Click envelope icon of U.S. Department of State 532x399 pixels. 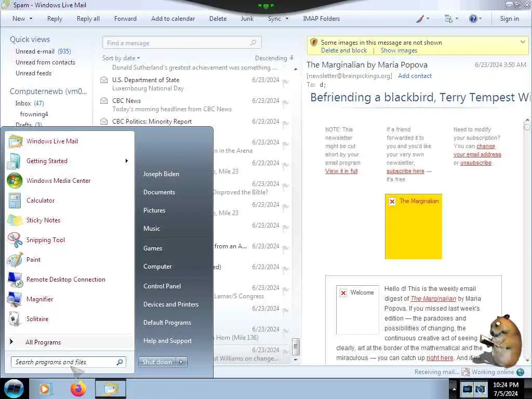(104, 80)
